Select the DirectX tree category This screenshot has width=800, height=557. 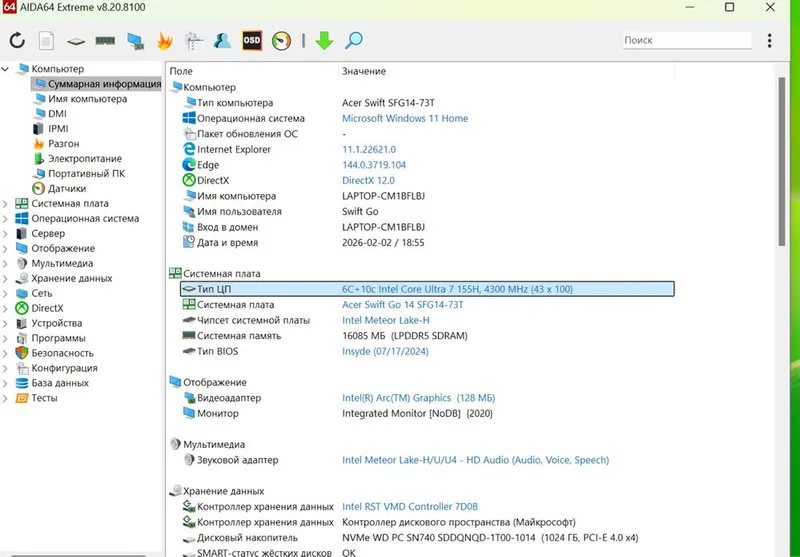(40, 308)
